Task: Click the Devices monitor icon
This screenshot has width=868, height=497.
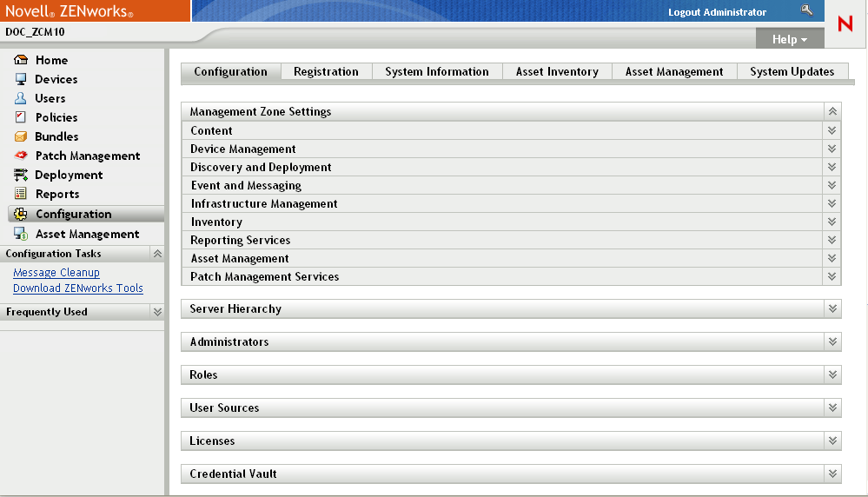Action: point(21,79)
